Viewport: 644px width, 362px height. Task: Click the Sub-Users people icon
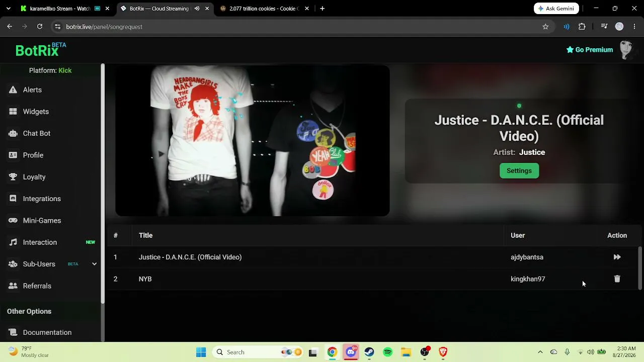click(13, 264)
